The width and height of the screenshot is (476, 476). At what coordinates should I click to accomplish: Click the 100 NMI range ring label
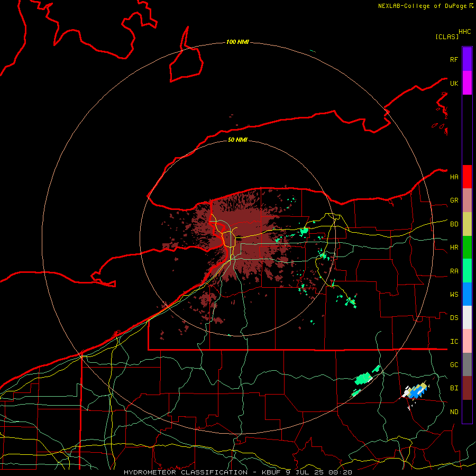coord(237,42)
